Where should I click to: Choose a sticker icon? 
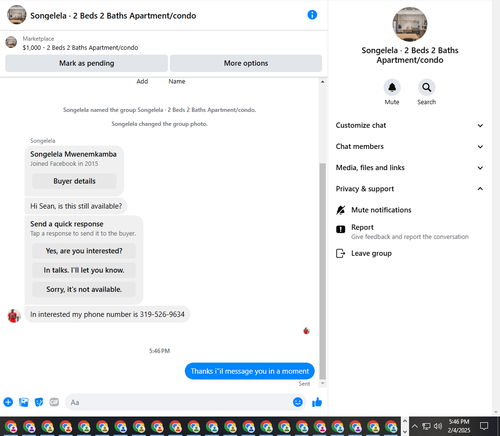(x=39, y=402)
